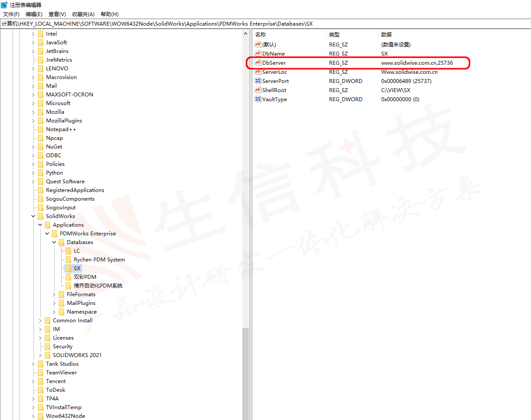
Task: Select the Rychen PDM System key
Action: [99, 260]
